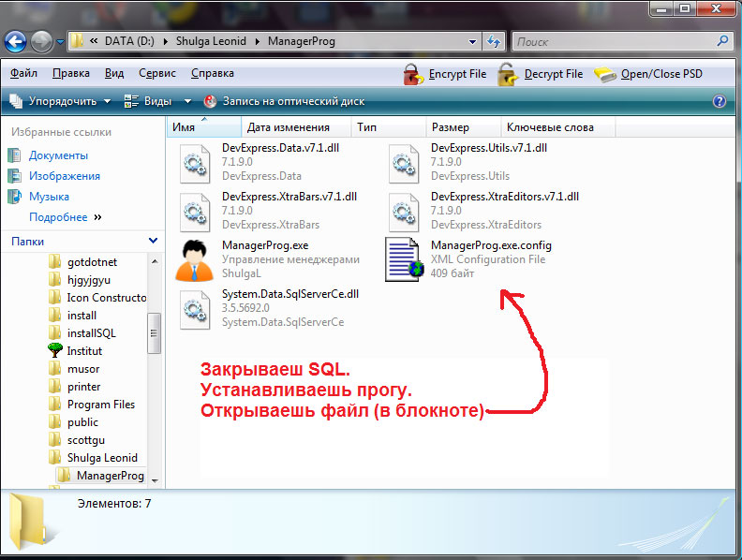Click the Institut tree icon
Image resolution: width=742 pixels, height=560 pixels.
click(x=55, y=350)
